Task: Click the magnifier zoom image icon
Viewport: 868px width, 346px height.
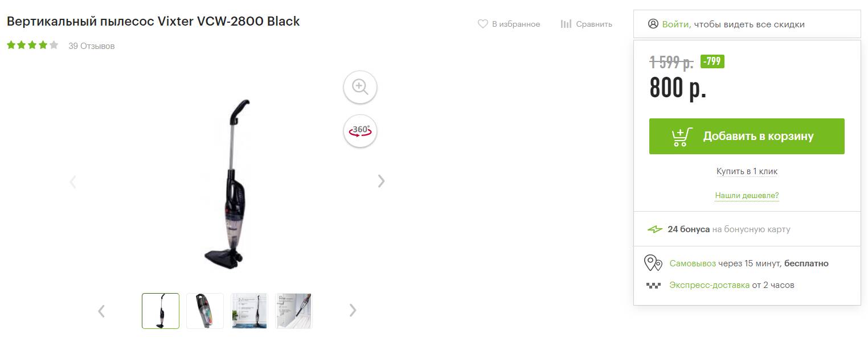Action: click(360, 87)
